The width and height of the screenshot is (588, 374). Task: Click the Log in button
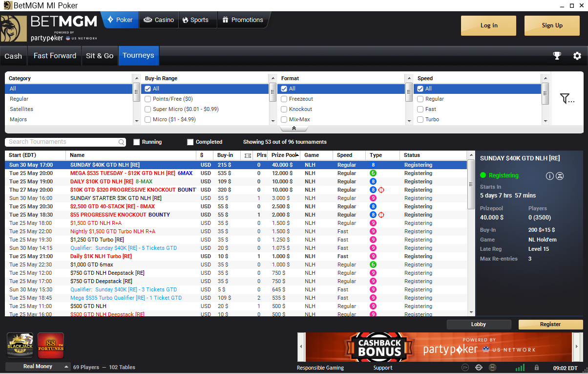488,25
